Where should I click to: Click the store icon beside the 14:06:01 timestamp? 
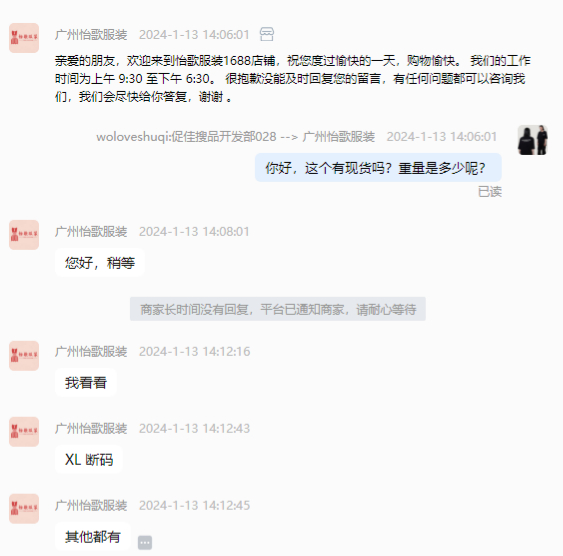tap(267, 34)
